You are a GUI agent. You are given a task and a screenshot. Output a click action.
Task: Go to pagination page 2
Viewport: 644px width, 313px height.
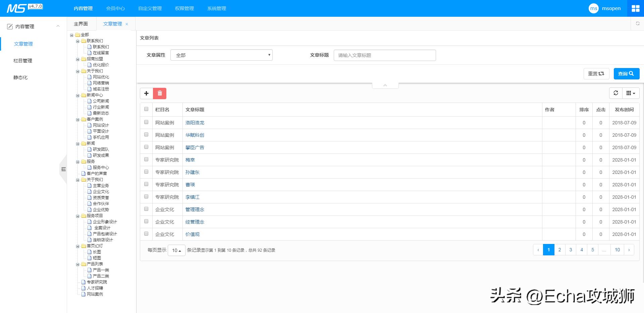559,250
